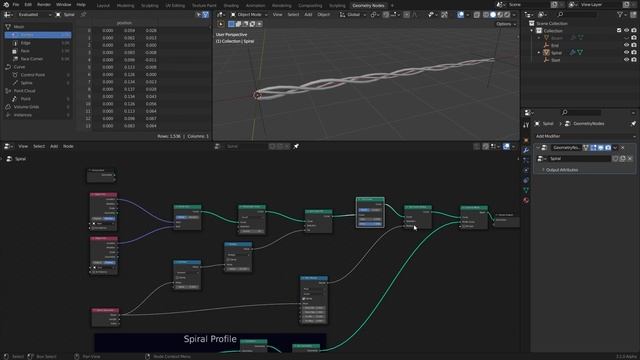Open the Global transform orientation dropdown

353,15
